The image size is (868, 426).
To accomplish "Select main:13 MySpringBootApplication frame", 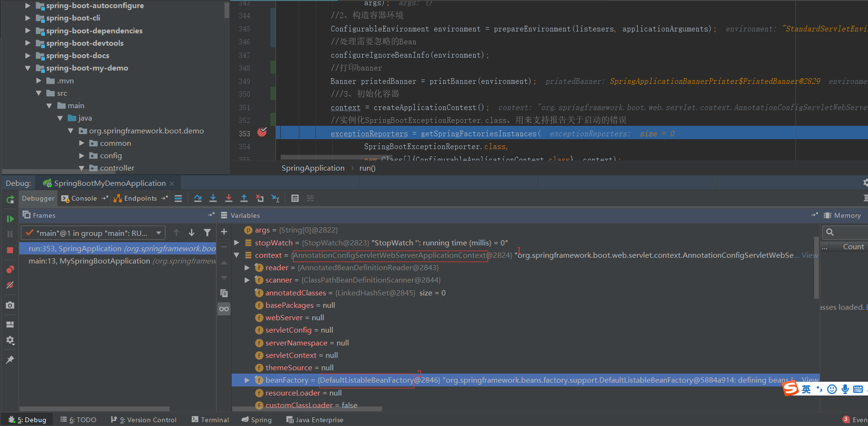I will tap(118, 261).
